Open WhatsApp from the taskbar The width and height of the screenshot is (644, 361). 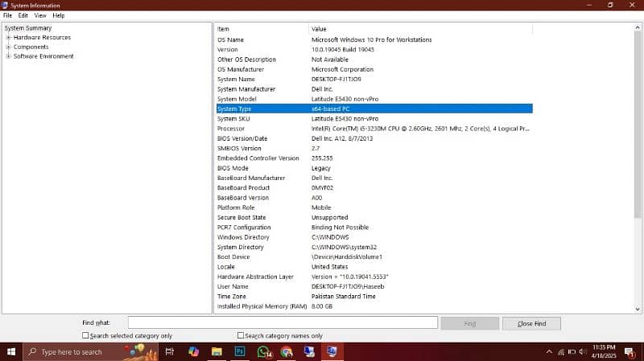coord(263,351)
